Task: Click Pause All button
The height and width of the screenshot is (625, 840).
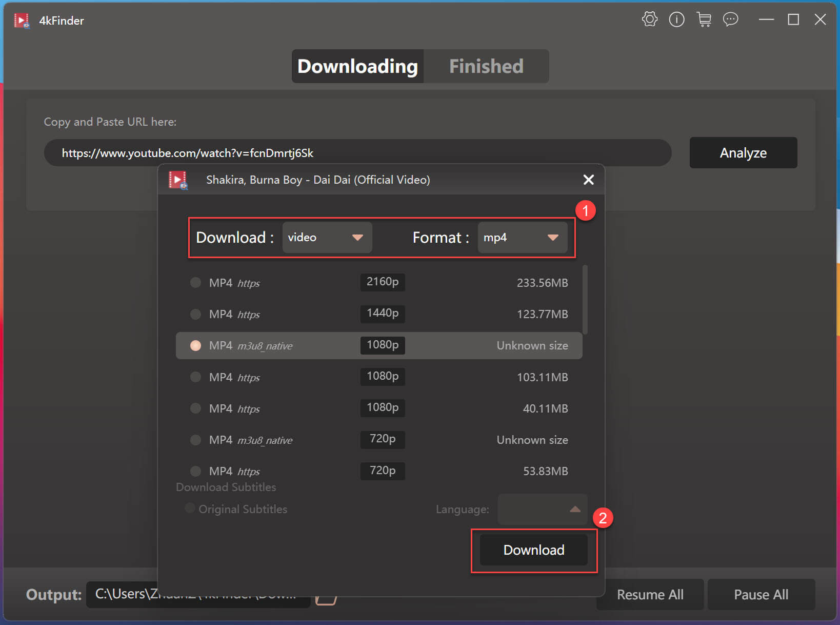Action: click(x=761, y=594)
